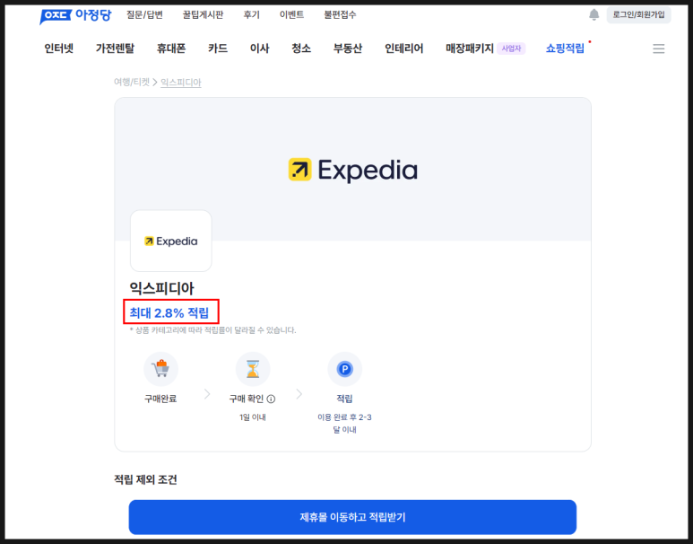Click the 아정당 logo
This screenshot has height=544, width=693.
coord(76,16)
